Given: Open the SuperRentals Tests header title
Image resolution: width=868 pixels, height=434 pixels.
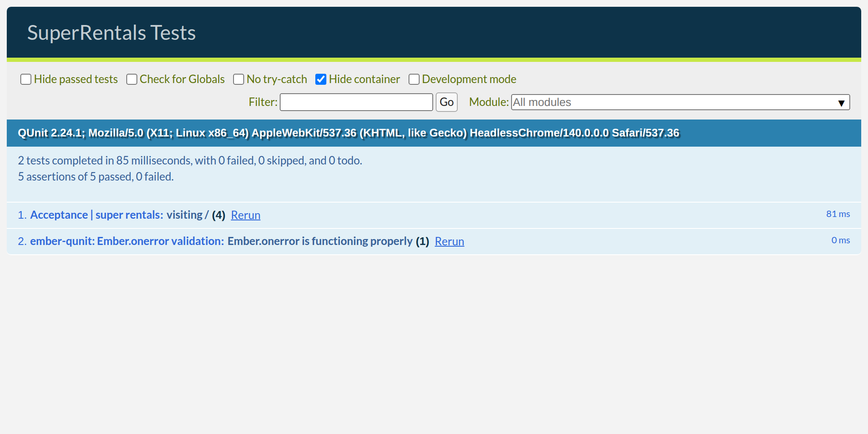Looking at the screenshot, I should (x=111, y=33).
